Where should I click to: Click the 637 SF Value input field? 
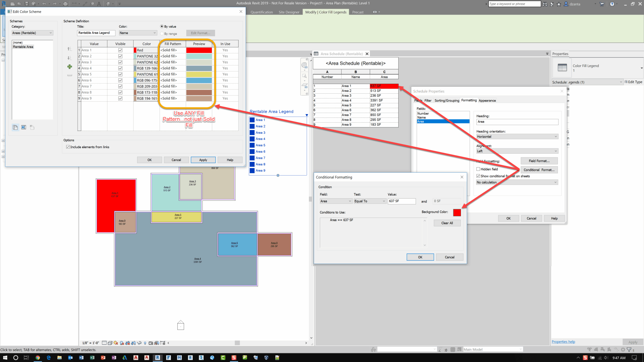[401, 201]
